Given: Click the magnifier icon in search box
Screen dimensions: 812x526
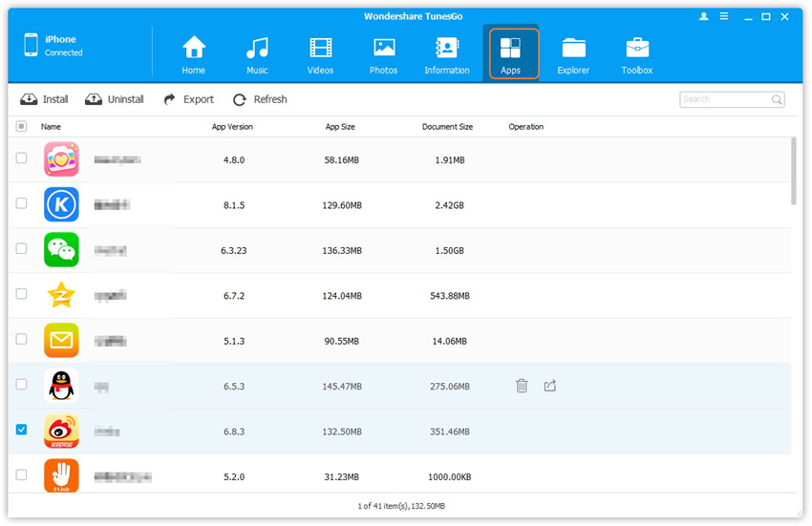Looking at the screenshot, I should pyautogui.click(x=777, y=99).
